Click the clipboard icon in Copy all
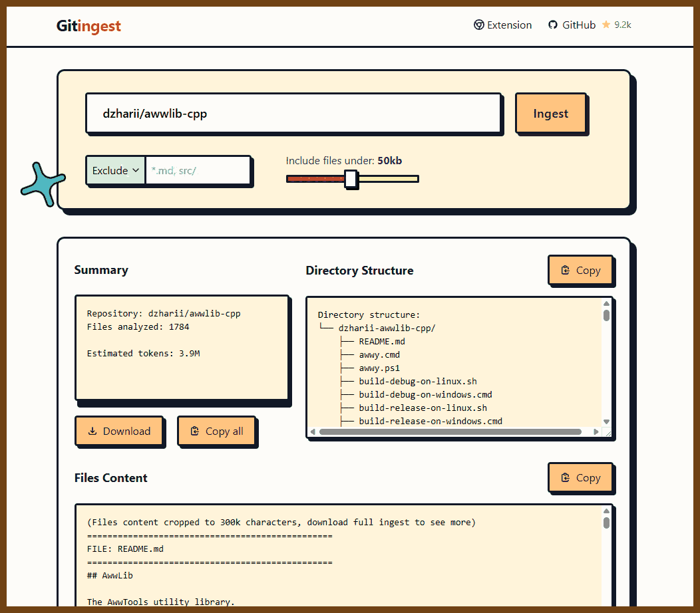The width and height of the screenshot is (700, 613). 195,431
